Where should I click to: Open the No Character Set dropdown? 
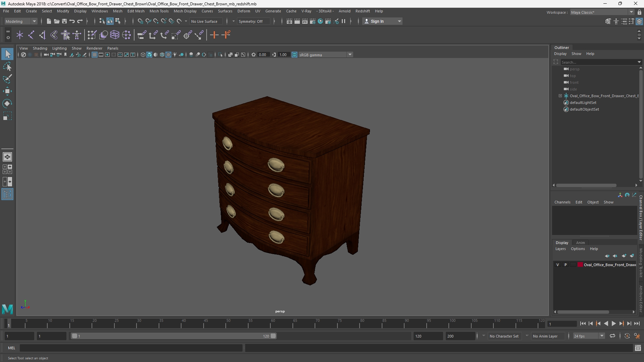click(504, 336)
